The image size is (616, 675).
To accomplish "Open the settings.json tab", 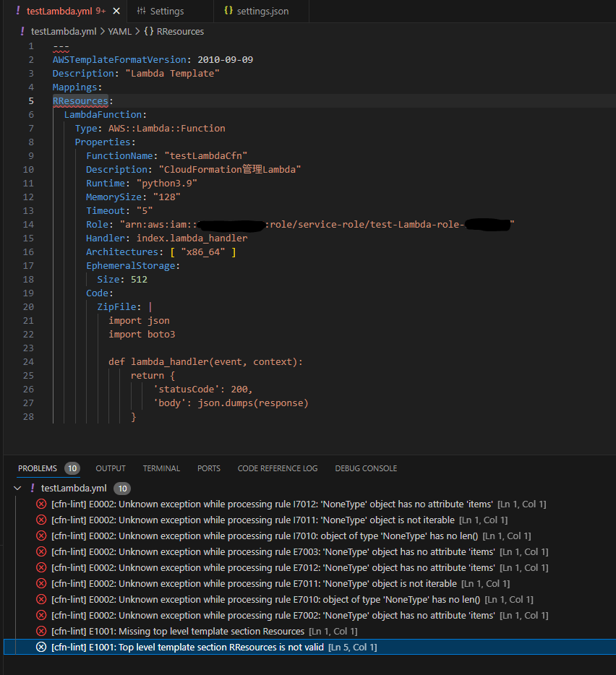I will 261,11.
